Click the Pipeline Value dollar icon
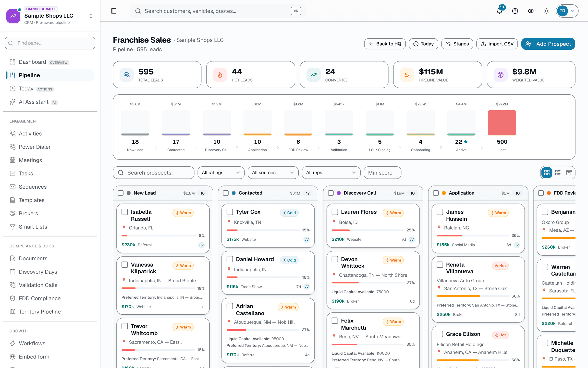The width and height of the screenshot is (588, 368). [407, 75]
